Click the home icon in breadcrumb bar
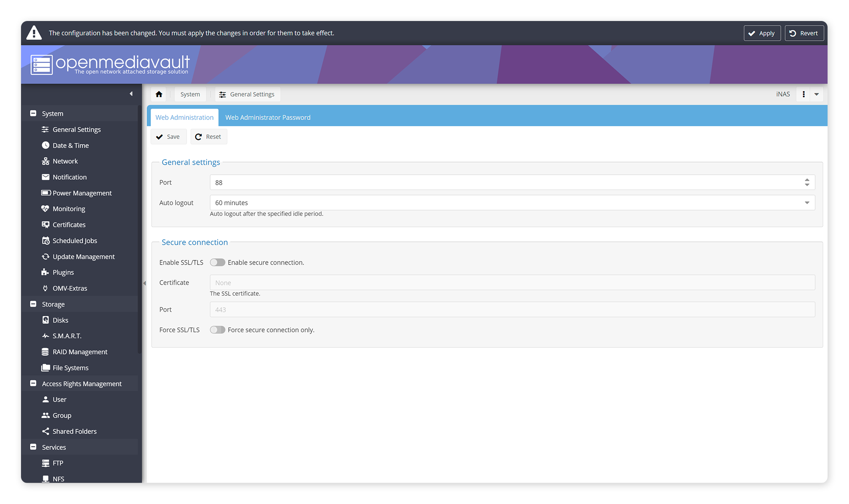Viewport: 849px width, 504px height. [159, 94]
